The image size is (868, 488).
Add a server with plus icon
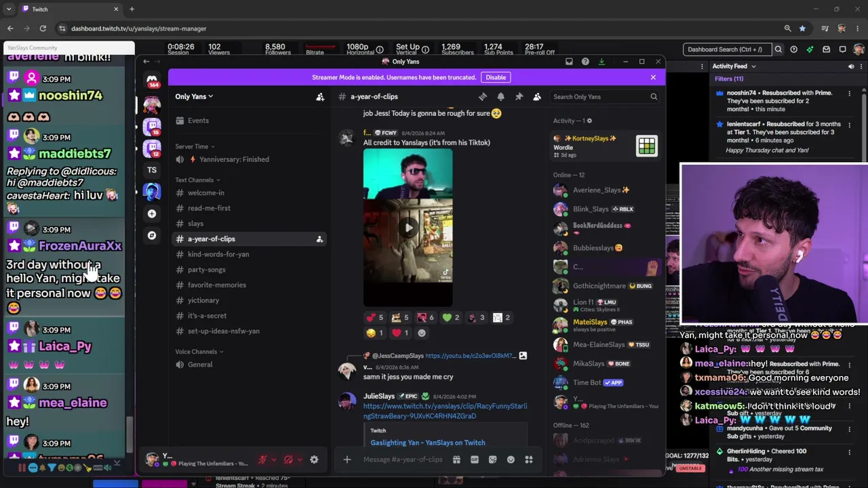(x=152, y=213)
